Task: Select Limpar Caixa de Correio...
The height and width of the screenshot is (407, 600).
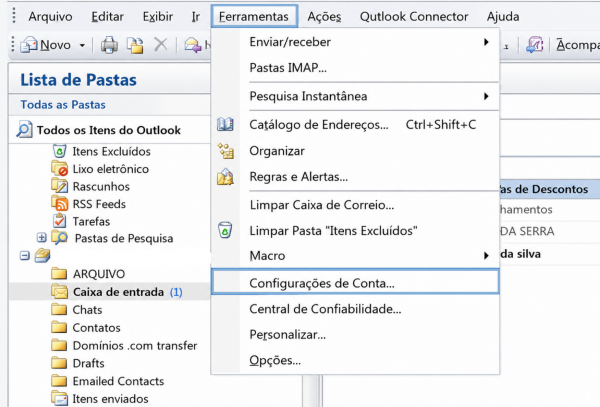Action: point(355,205)
